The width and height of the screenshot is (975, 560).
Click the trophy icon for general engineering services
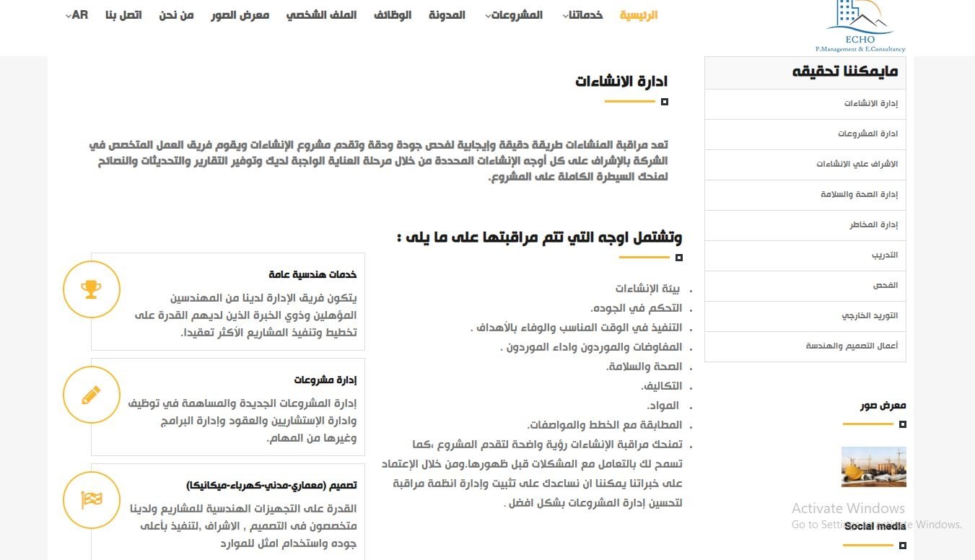pos(92,289)
